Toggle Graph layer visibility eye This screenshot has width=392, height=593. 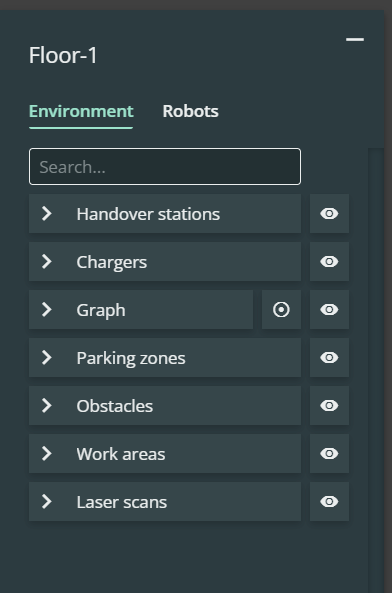click(x=329, y=310)
